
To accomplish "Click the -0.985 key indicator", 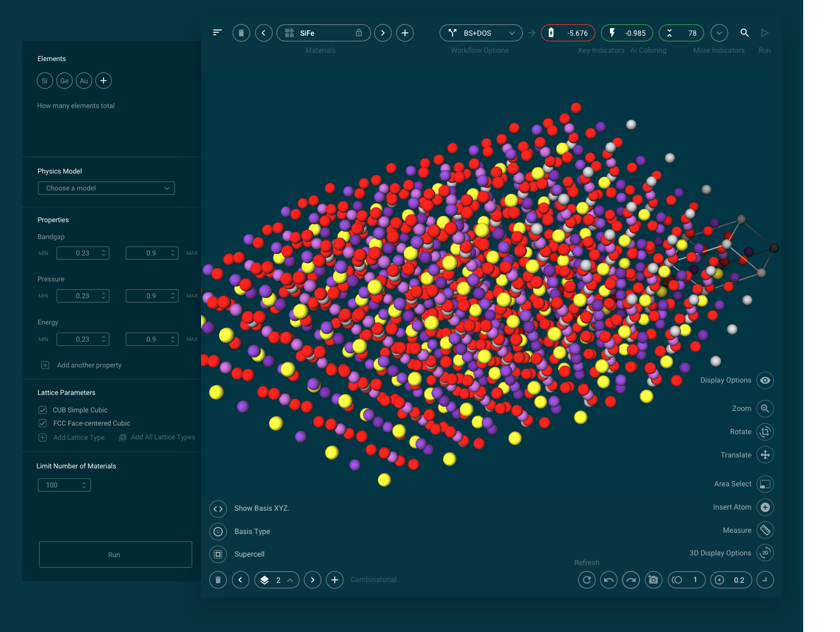I will [627, 33].
